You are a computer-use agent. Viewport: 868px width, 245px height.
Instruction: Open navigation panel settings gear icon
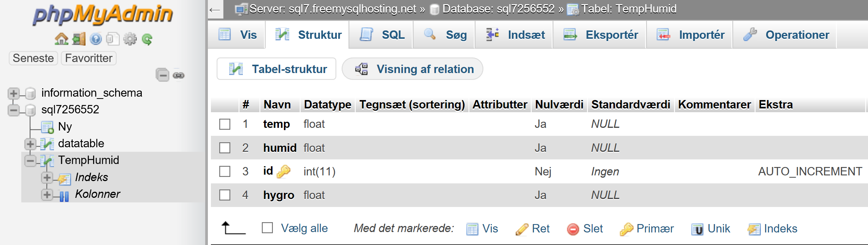130,39
